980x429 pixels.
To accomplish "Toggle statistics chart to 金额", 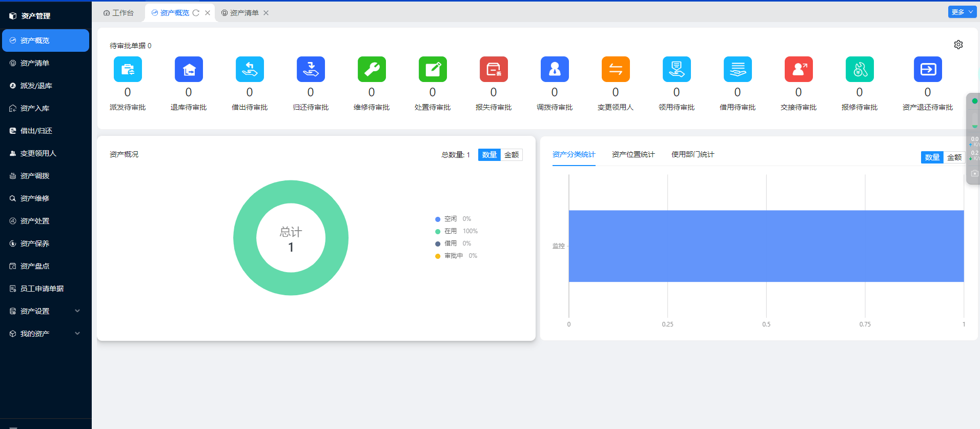I will coord(954,157).
